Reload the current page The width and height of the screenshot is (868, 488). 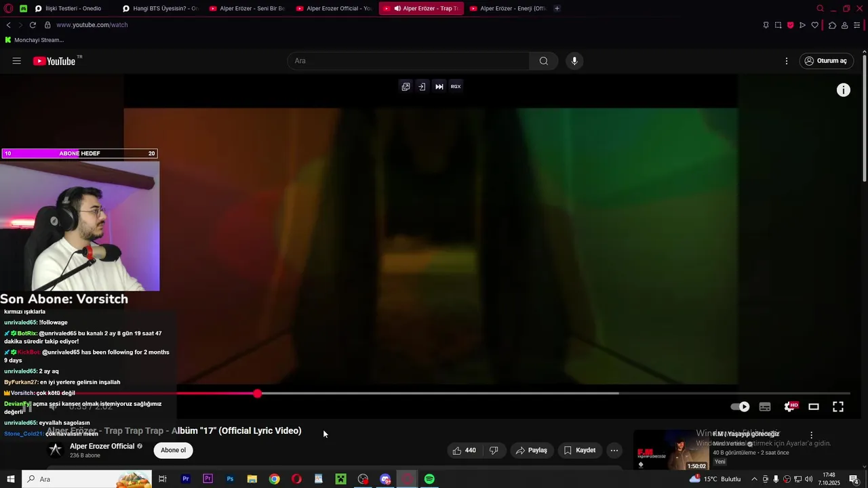33,25
